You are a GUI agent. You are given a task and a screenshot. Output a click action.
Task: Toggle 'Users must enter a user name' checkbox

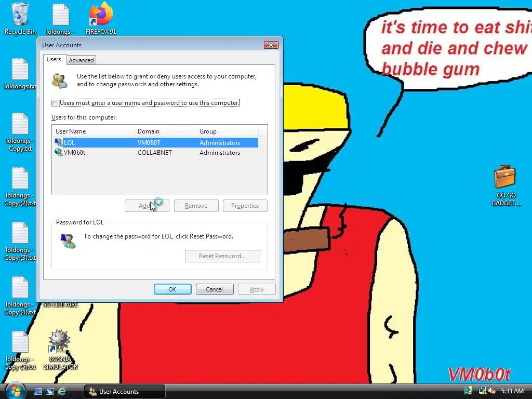click(55, 103)
